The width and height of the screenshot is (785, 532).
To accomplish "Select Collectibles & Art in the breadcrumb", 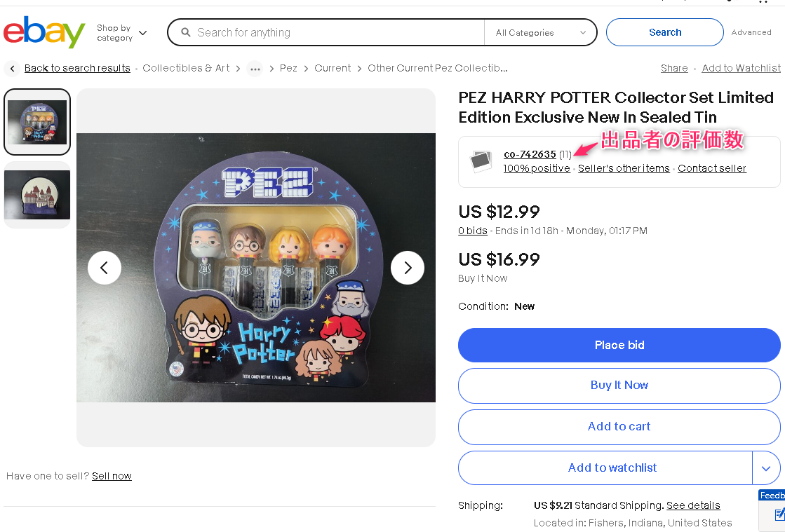I will 186,68.
